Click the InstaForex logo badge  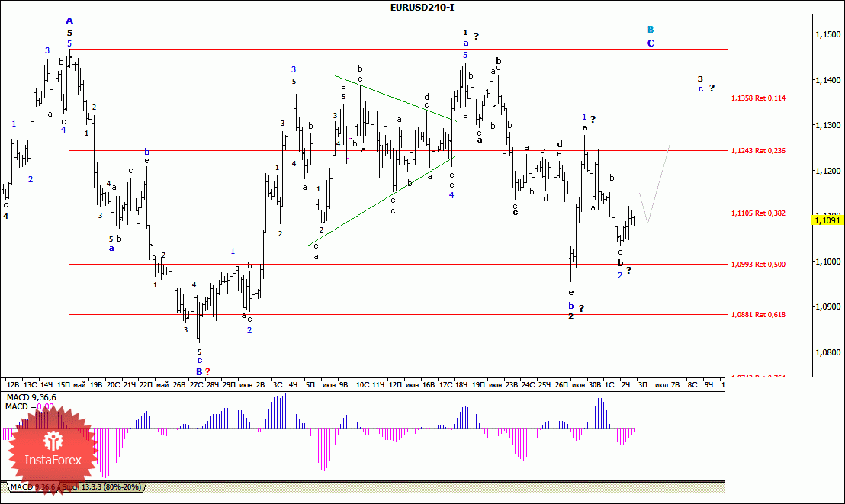(x=53, y=450)
